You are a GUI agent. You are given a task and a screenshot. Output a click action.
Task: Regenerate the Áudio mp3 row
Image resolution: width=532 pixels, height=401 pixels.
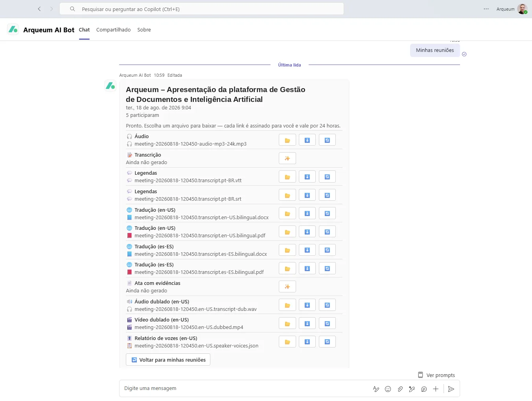327,140
